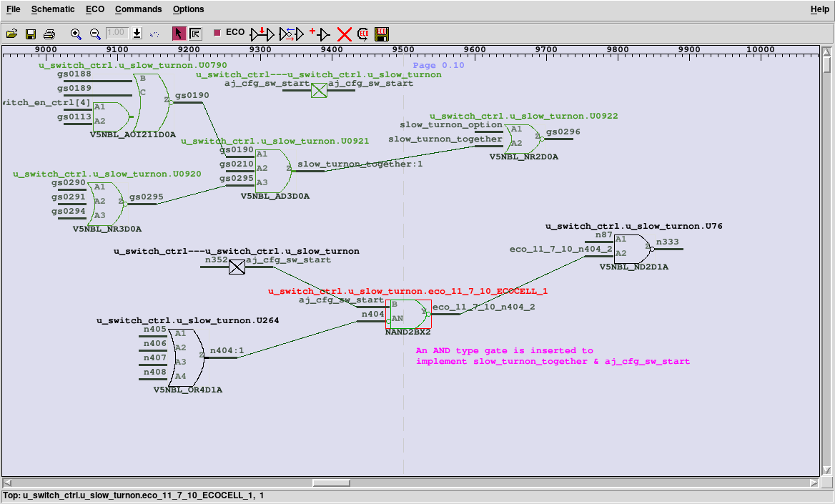Print the schematic using printer icon
The height and width of the screenshot is (504, 835).
pos(49,34)
